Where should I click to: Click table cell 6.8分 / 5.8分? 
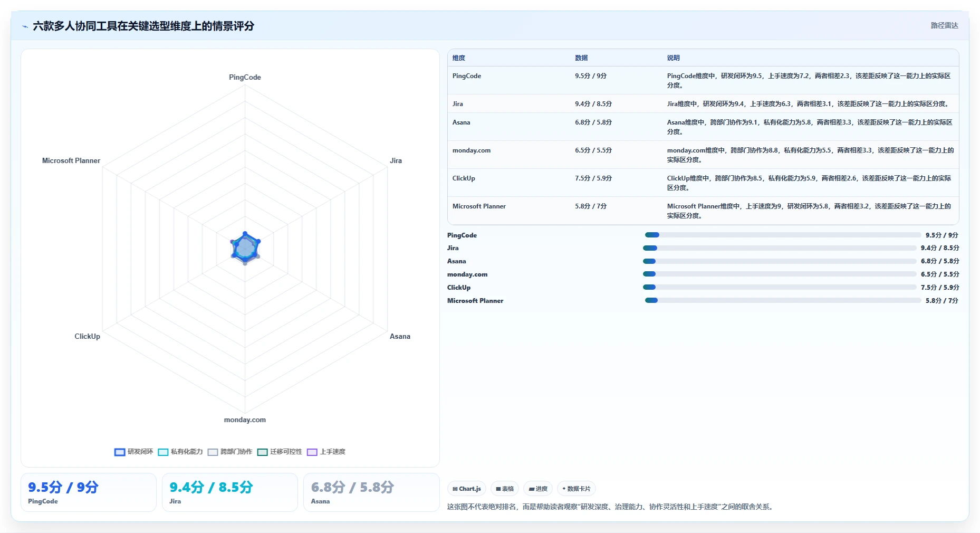click(x=593, y=122)
